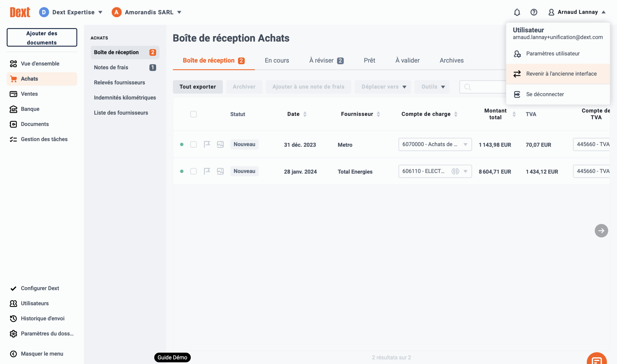Click the Utilisateurs people icon
This screenshot has height=364, width=617.
(x=13, y=303)
